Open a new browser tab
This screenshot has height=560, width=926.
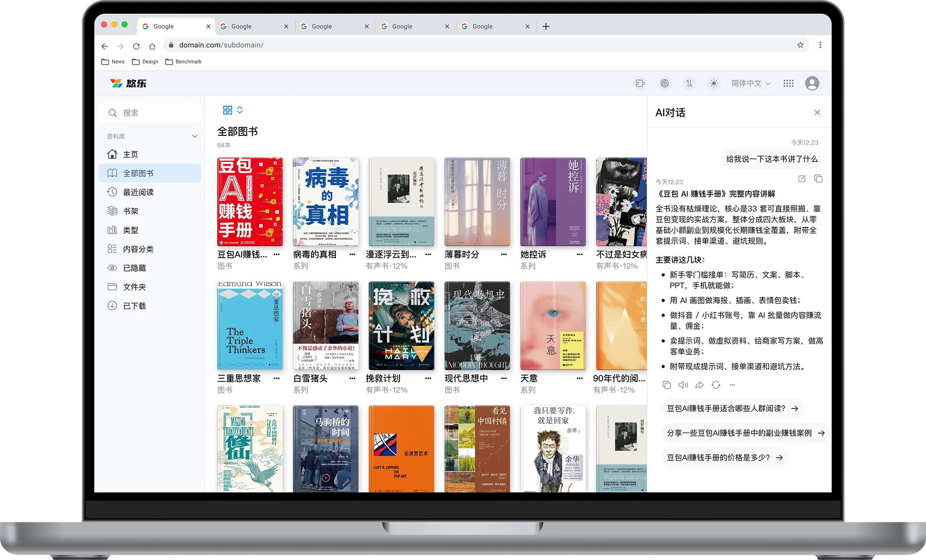tap(546, 27)
